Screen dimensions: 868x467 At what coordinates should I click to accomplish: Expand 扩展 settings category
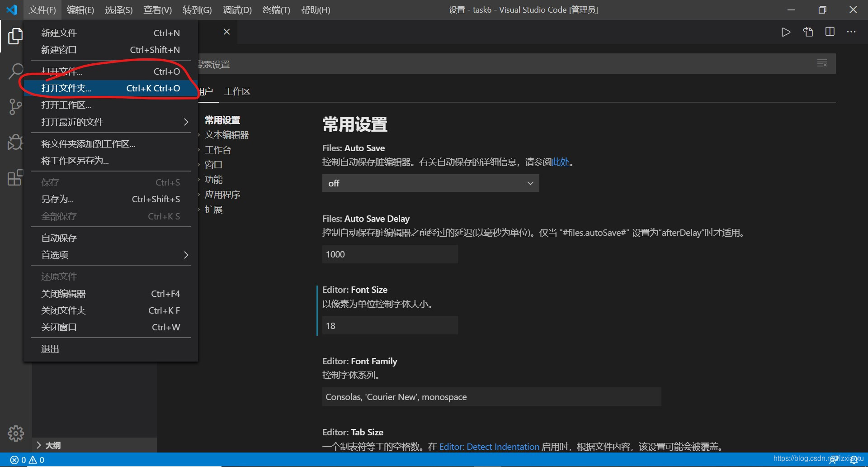click(x=213, y=210)
